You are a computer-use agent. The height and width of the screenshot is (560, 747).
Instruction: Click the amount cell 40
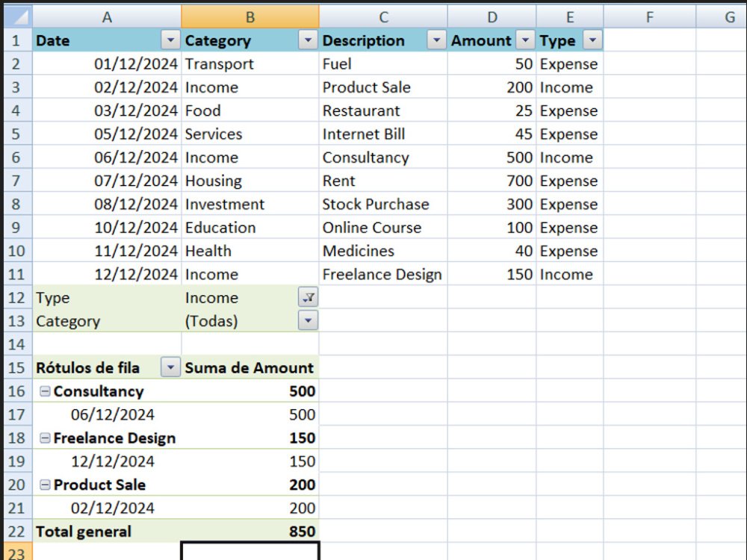coord(492,251)
